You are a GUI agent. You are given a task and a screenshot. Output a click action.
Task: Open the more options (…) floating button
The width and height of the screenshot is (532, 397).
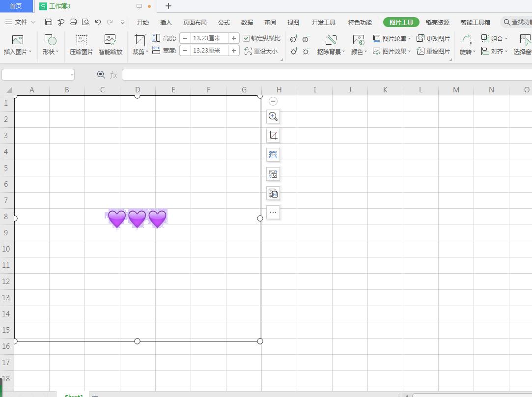(x=273, y=212)
